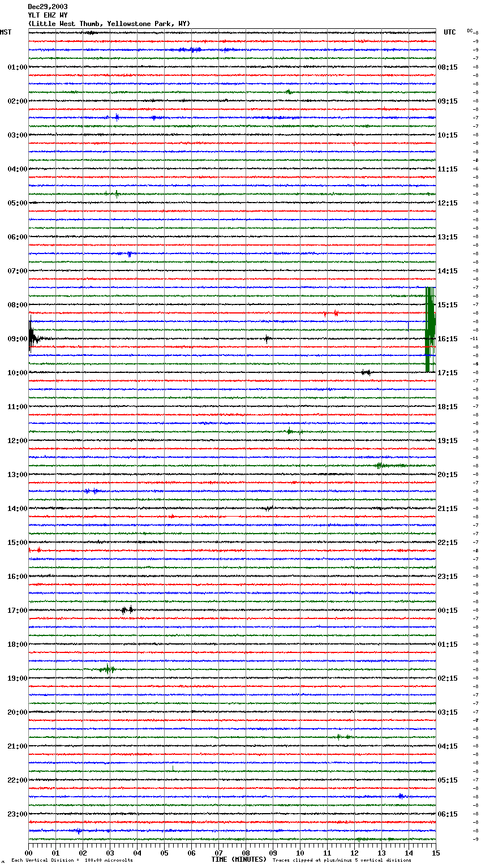Click the '(Little West Thumb, Yellowstone Park, WY)' title
This screenshot has height=868, width=481.
pyautogui.click(x=109, y=24)
